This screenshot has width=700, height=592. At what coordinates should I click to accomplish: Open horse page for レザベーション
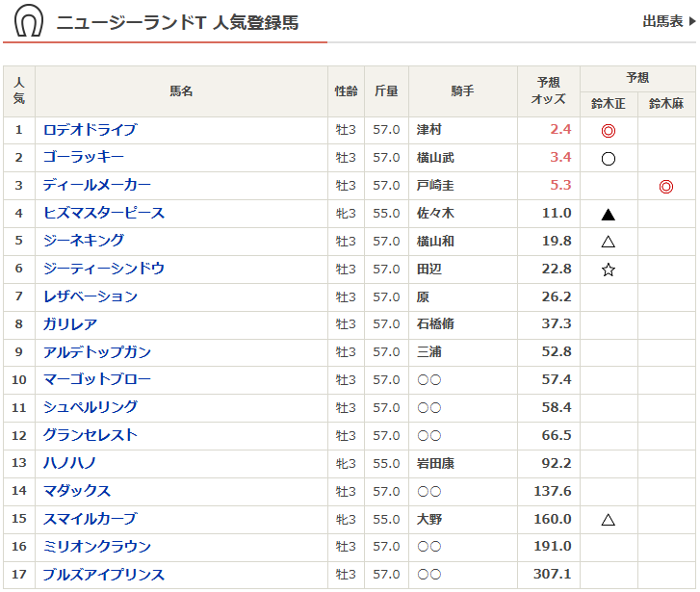[x=90, y=296]
